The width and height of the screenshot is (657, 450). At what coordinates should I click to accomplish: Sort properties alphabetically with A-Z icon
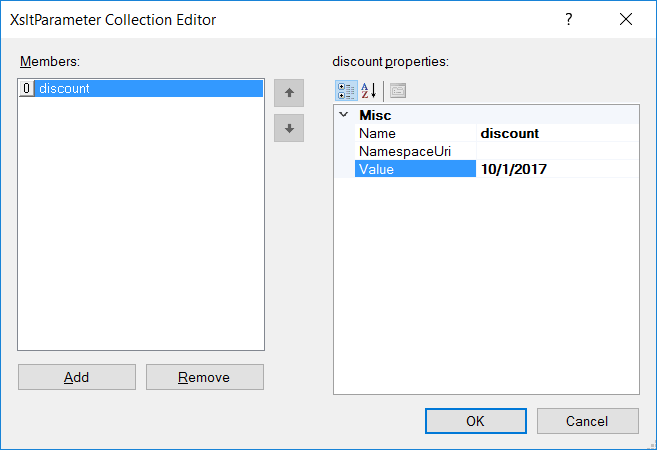(x=369, y=91)
